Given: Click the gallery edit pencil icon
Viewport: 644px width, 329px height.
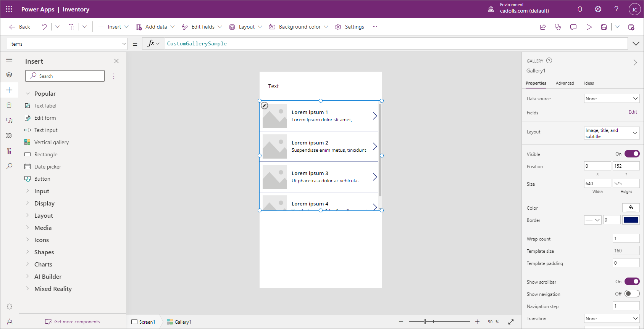Looking at the screenshot, I should [265, 106].
